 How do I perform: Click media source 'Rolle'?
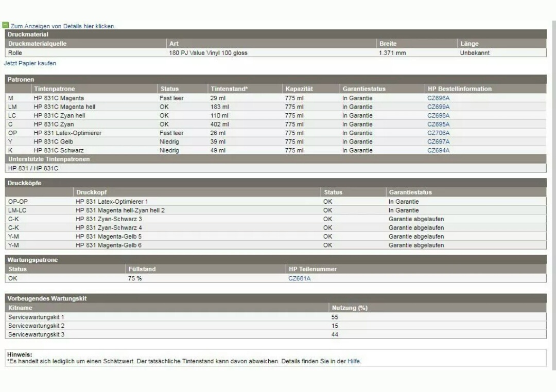click(15, 53)
